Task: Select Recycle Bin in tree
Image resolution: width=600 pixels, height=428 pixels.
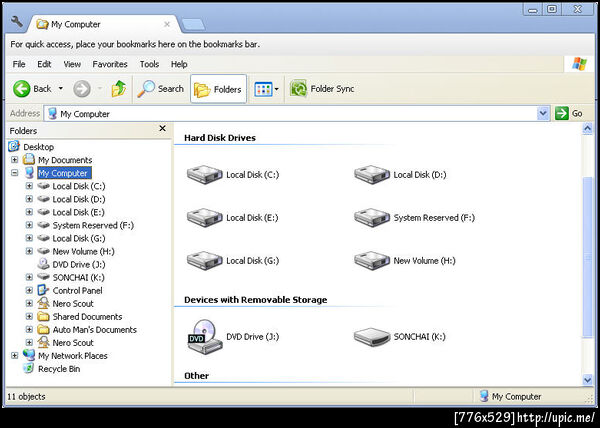Action: 59,369
